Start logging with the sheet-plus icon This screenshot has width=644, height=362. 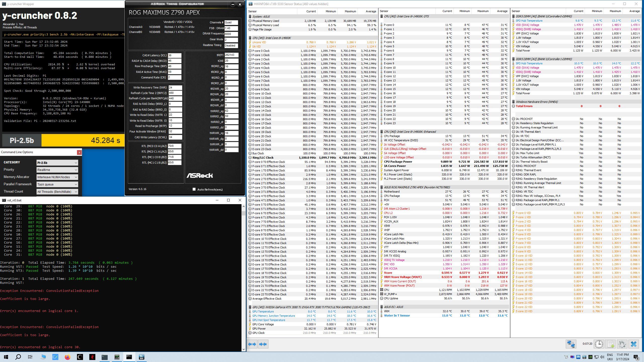coord(610,344)
